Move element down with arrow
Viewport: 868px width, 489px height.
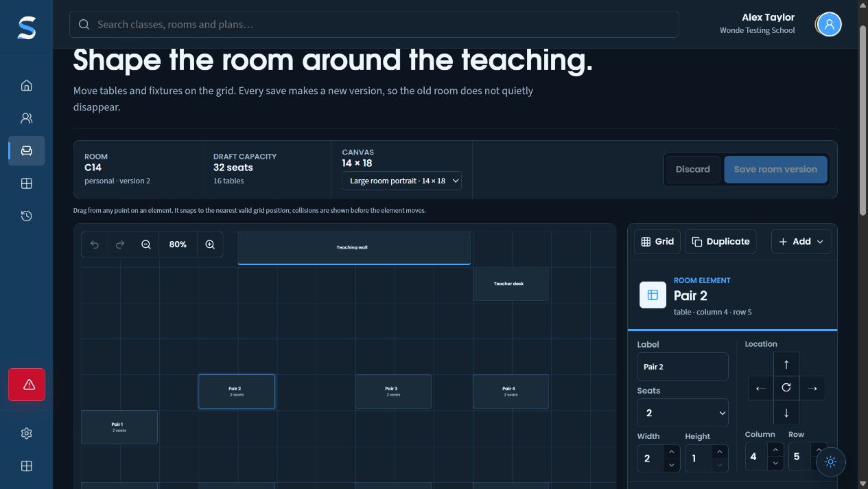[x=786, y=412]
